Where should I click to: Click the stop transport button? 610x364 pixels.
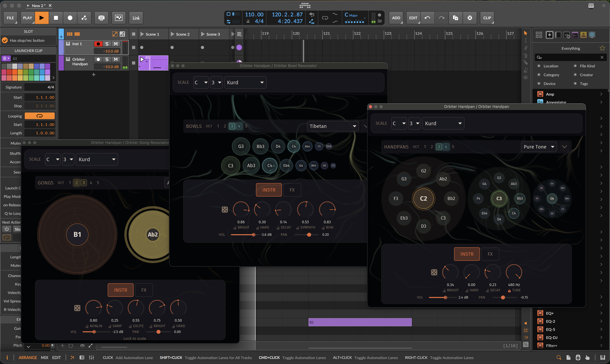56,18
